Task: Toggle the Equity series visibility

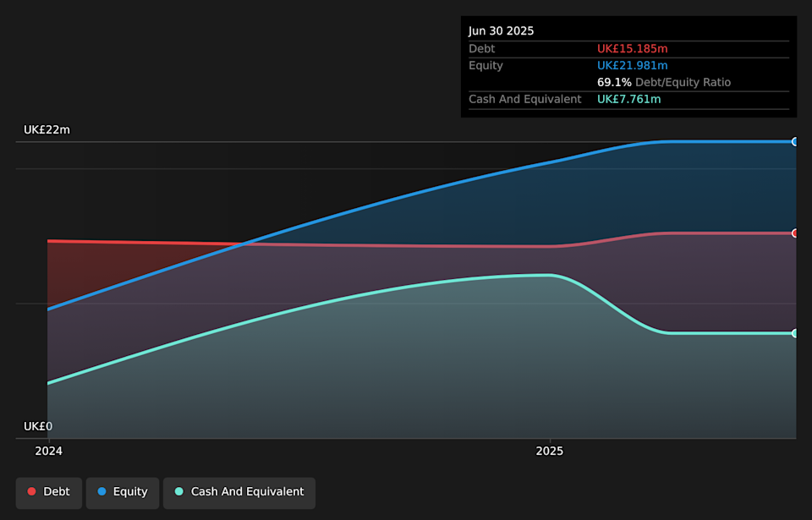Action: pos(122,491)
